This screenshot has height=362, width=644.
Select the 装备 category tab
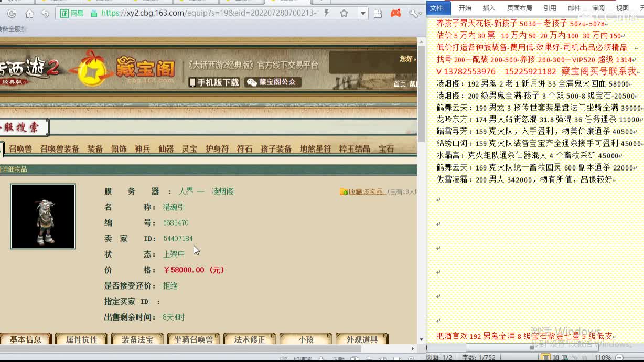95,149
